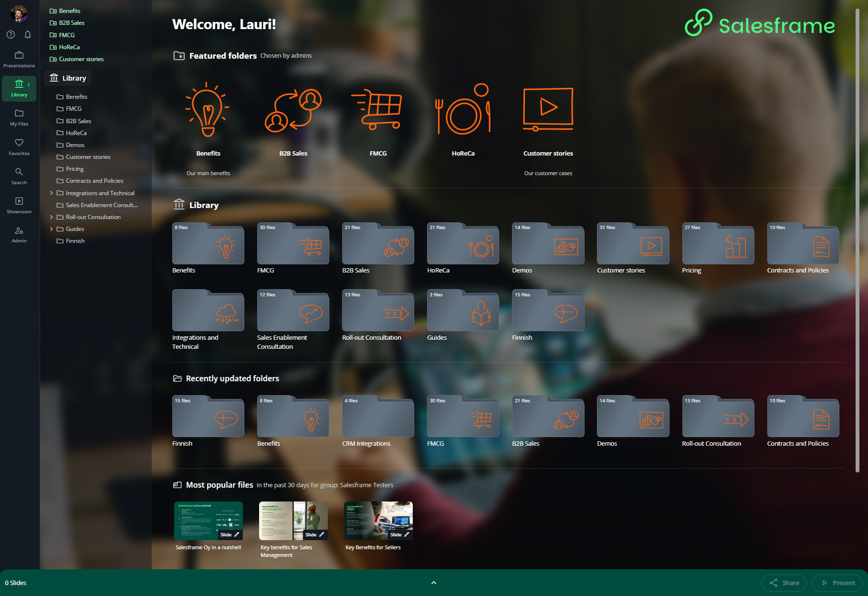
Task: Open recently updated Roll-out Consultation folder
Action: pyautogui.click(x=718, y=417)
